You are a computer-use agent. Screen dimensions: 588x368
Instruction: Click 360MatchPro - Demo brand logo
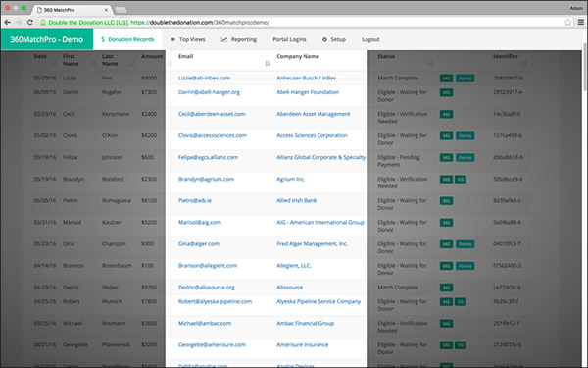pyautogui.click(x=46, y=39)
